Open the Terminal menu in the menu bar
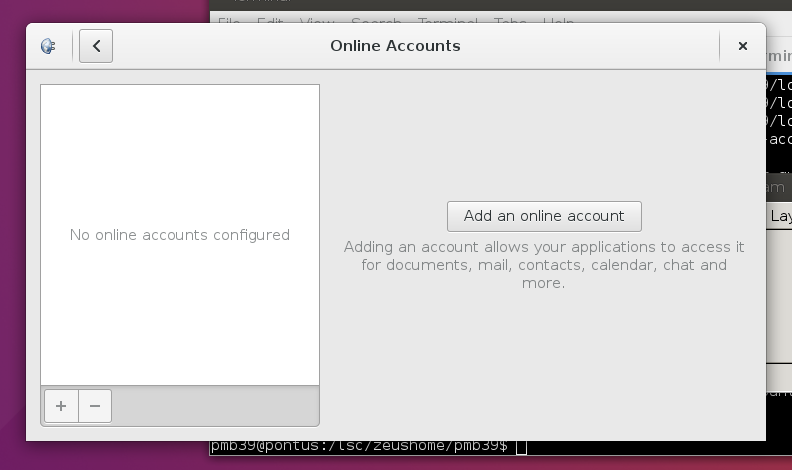The height and width of the screenshot is (470, 792). [x=445, y=21]
